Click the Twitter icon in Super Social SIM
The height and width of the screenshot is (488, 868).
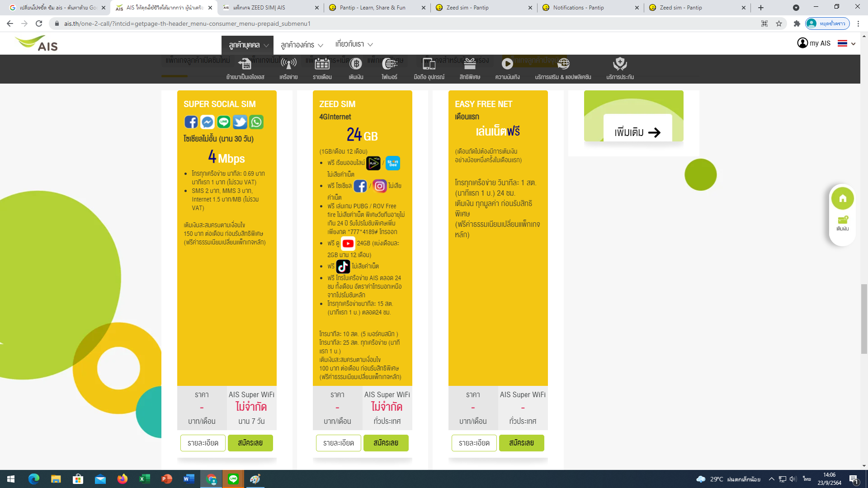pos(240,122)
